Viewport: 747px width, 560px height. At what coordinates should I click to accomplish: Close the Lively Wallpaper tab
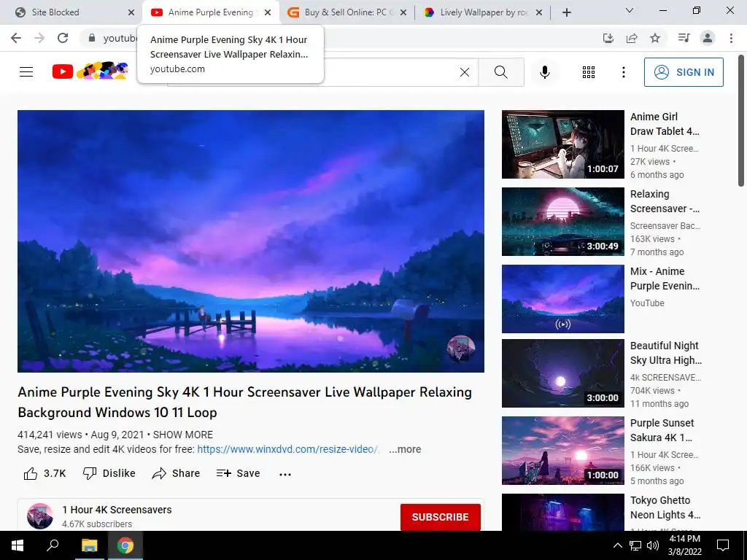pos(539,13)
